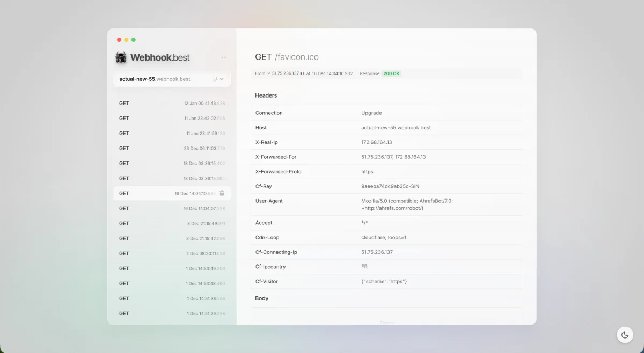Select the Headers section heading

(266, 95)
